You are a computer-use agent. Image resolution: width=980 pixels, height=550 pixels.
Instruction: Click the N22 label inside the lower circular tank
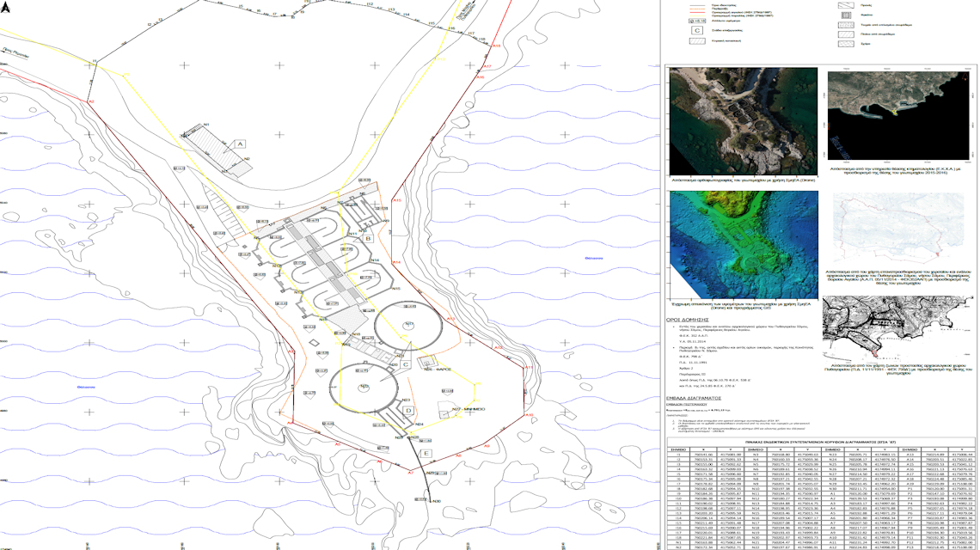[364, 387]
